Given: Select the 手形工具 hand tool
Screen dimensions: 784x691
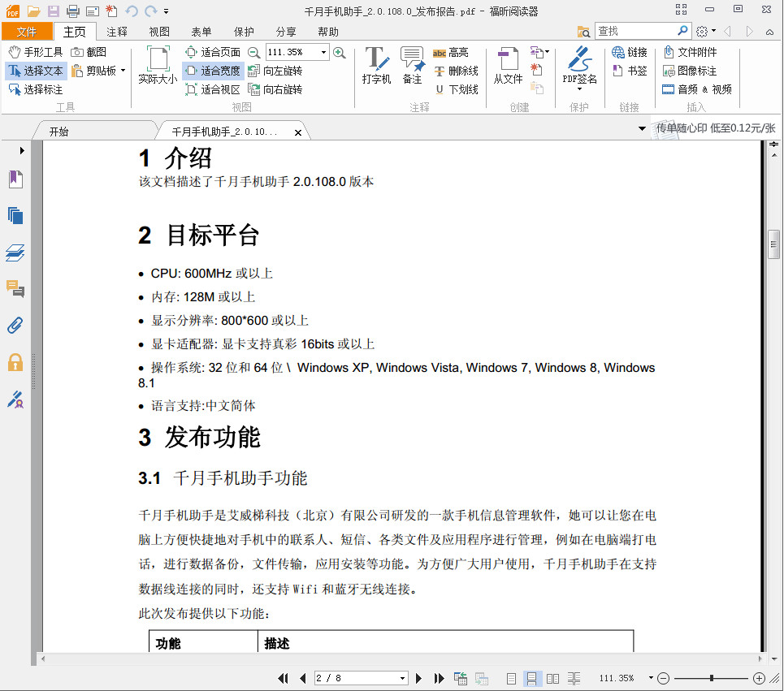Looking at the screenshot, I should 36,52.
